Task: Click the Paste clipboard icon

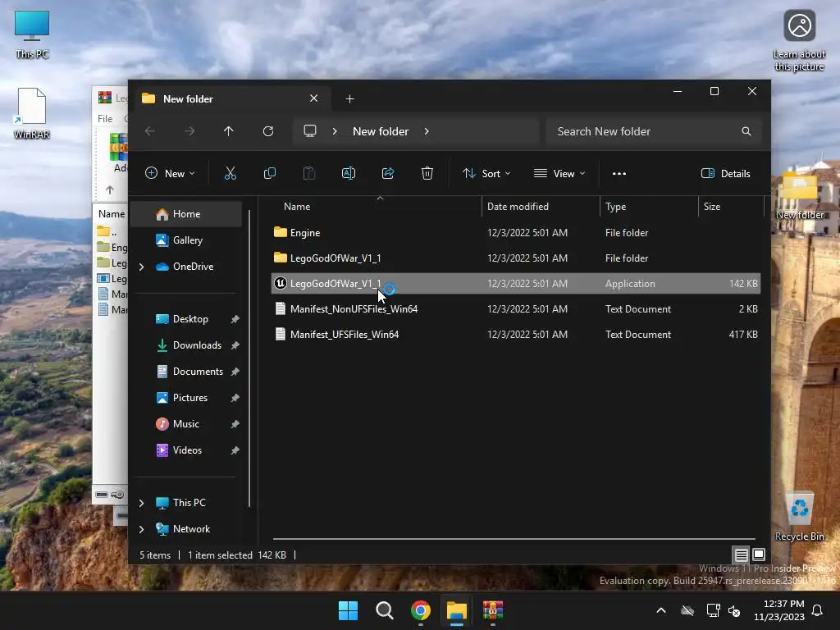Action: tap(309, 173)
